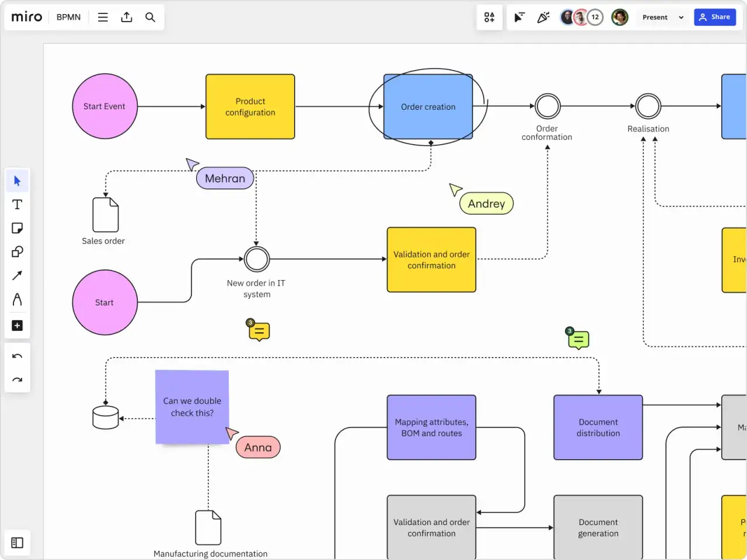
Task: Select yellow Validation and order confirmation box
Action: pyautogui.click(x=431, y=260)
